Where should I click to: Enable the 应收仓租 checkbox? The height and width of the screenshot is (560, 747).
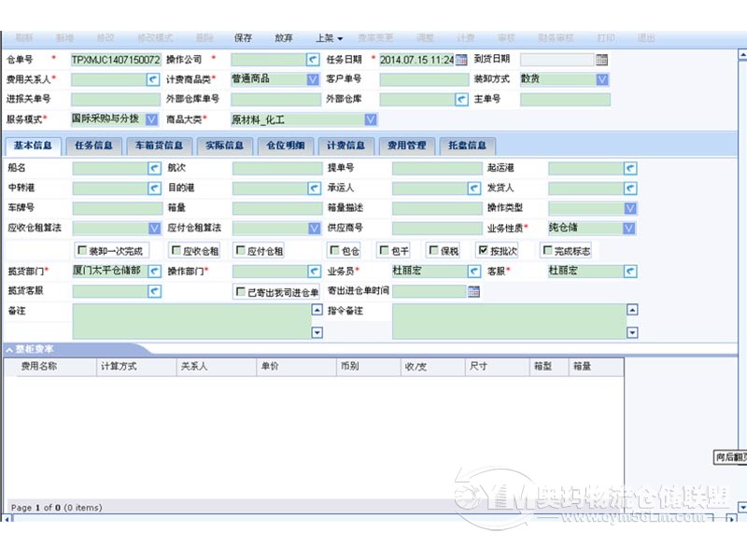tap(176, 250)
